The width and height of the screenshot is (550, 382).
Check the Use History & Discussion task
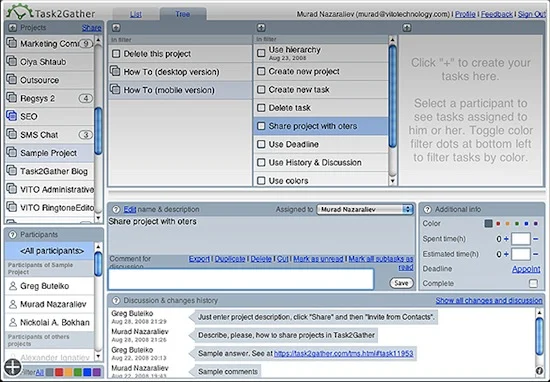tap(261, 162)
